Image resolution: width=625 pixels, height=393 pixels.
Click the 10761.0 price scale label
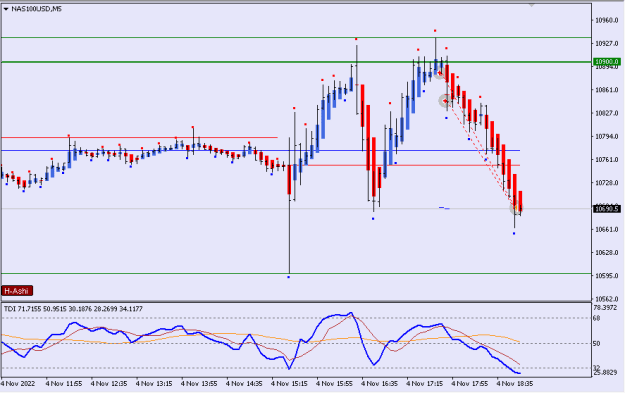pyautogui.click(x=606, y=159)
